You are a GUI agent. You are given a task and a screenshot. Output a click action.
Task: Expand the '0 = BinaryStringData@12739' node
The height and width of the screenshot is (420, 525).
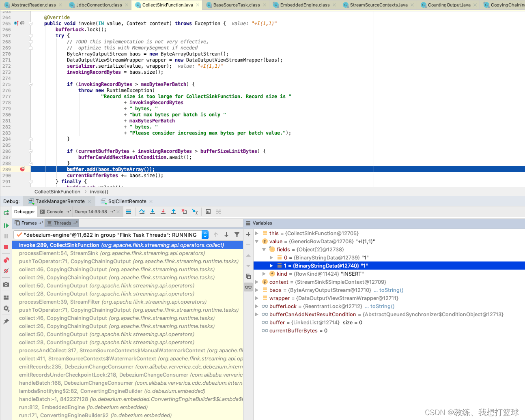point(271,258)
